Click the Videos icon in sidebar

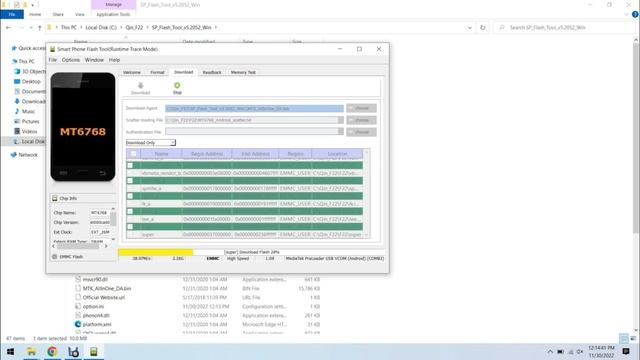coord(17,131)
